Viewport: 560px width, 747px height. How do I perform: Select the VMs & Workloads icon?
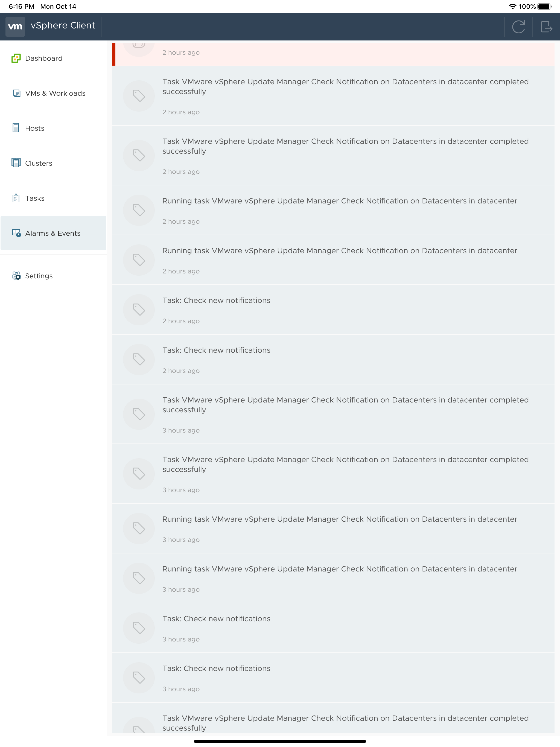16,93
